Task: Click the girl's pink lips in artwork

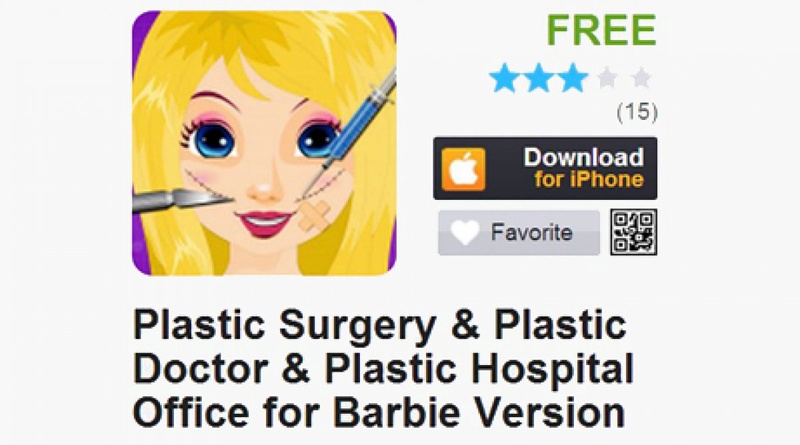Action: point(263,223)
